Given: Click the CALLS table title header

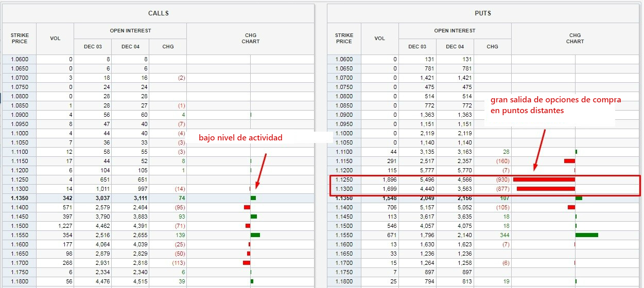Looking at the screenshot, I should point(158,13).
